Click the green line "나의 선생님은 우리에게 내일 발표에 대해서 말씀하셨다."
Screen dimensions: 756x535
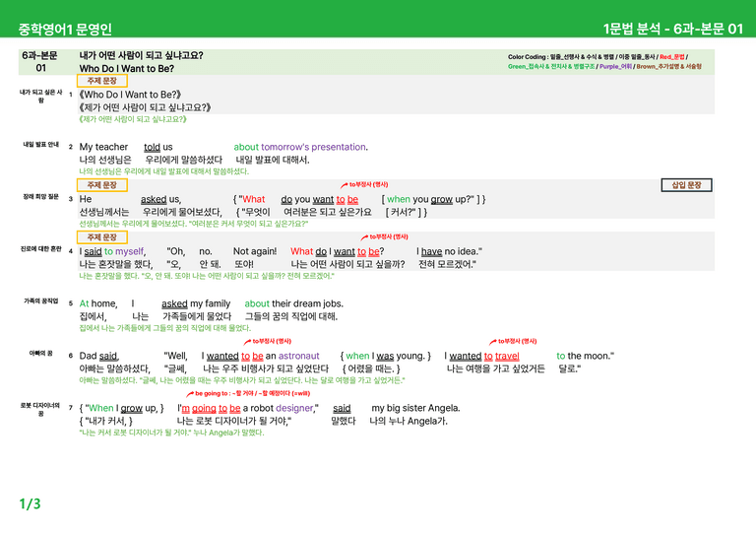click(164, 171)
